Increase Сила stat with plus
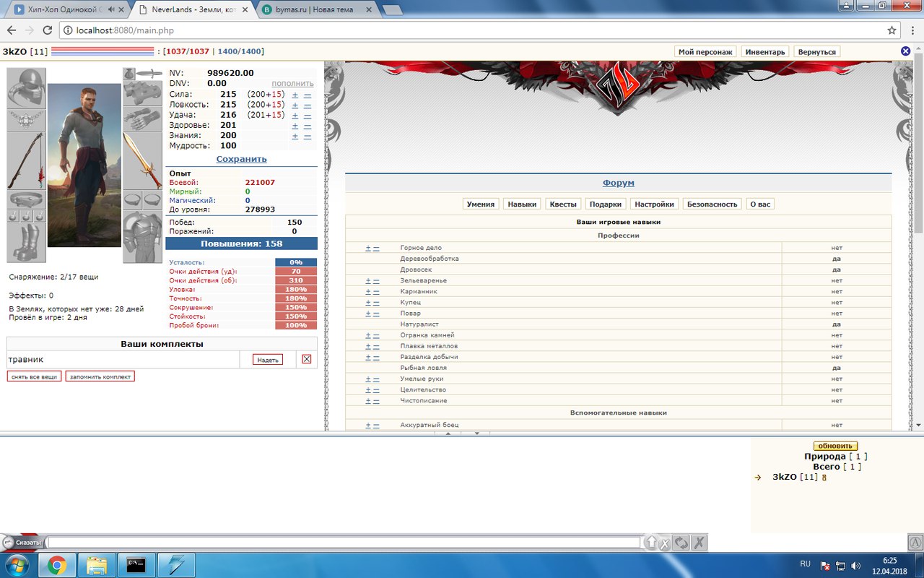924x578 pixels. click(295, 95)
